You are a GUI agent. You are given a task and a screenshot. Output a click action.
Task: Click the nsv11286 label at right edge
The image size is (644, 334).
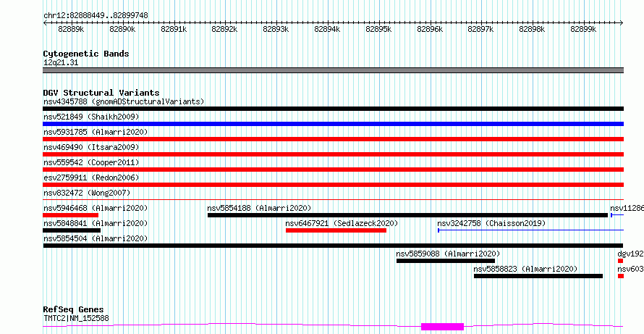click(627, 208)
